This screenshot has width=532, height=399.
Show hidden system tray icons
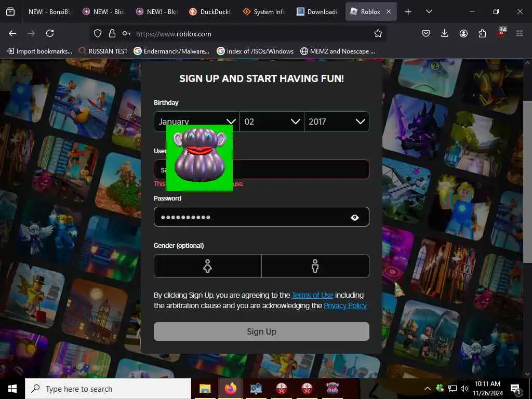point(428,389)
